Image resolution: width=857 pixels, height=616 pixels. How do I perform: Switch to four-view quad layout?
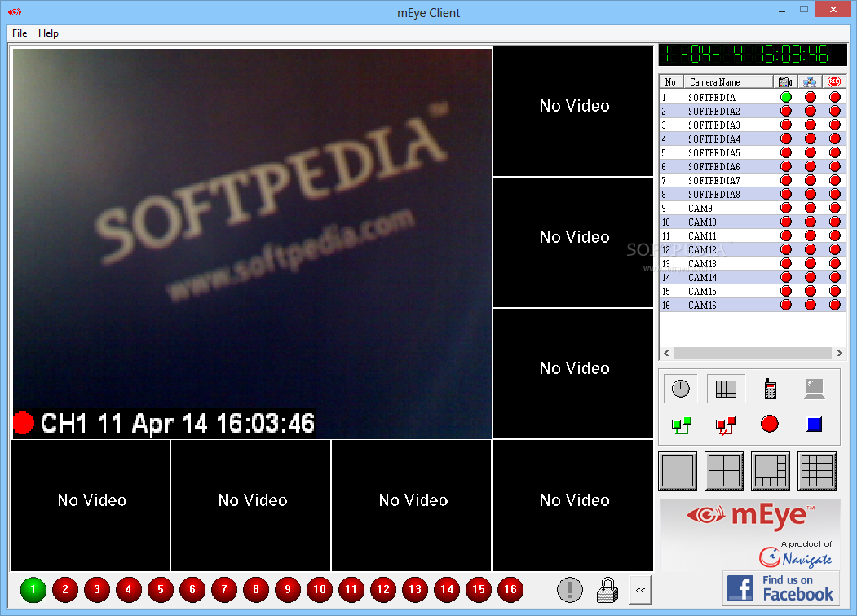[724, 471]
